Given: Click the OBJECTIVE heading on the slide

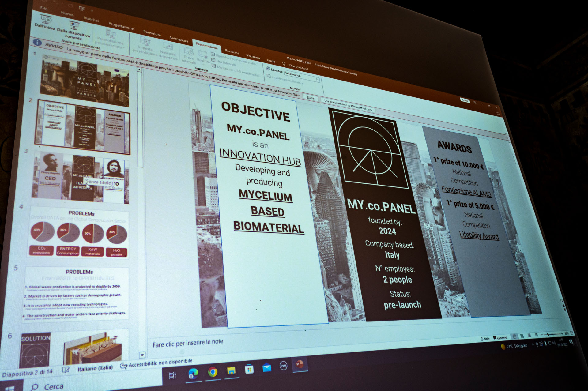Looking at the screenshot, I should click(x=255, y=112).
